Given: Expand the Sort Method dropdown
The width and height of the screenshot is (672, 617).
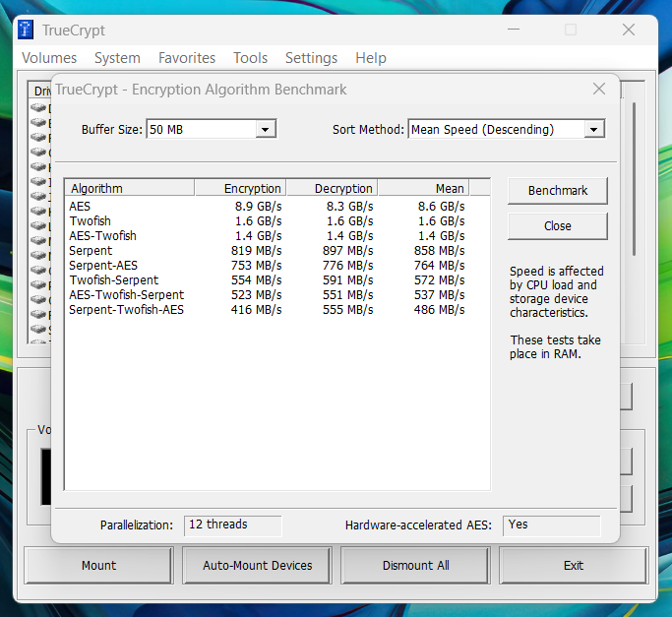Looking at the screenshot, I should 594,130.
